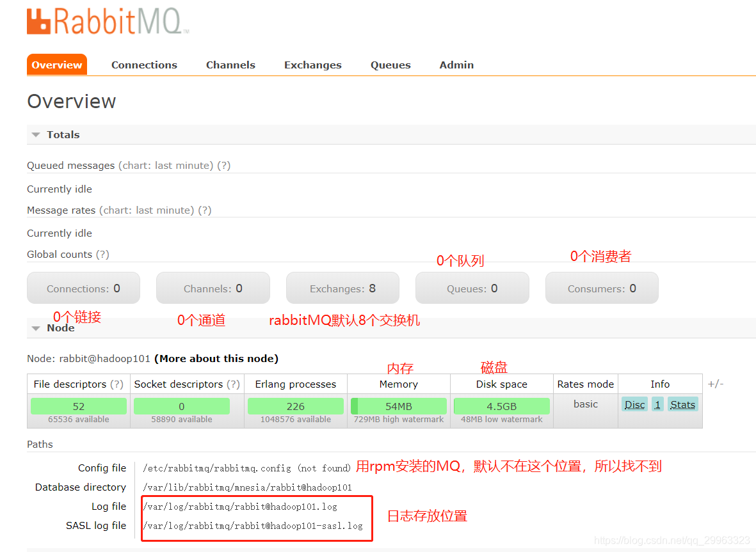Go to the Queues tab
This screenshot has width=756, height=552.
pyautogui.click(x=390, y=65)
